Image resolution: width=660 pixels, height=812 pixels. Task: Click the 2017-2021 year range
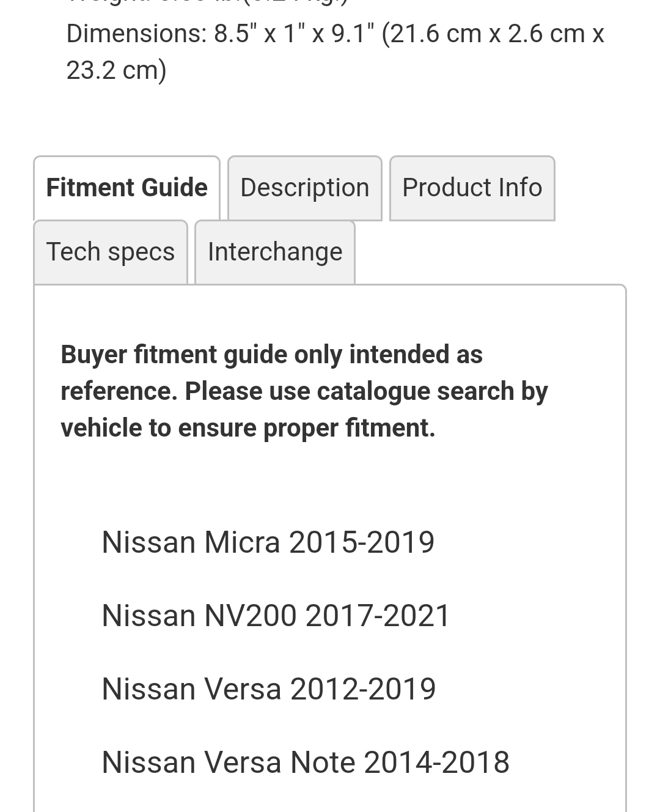point(378,616)
